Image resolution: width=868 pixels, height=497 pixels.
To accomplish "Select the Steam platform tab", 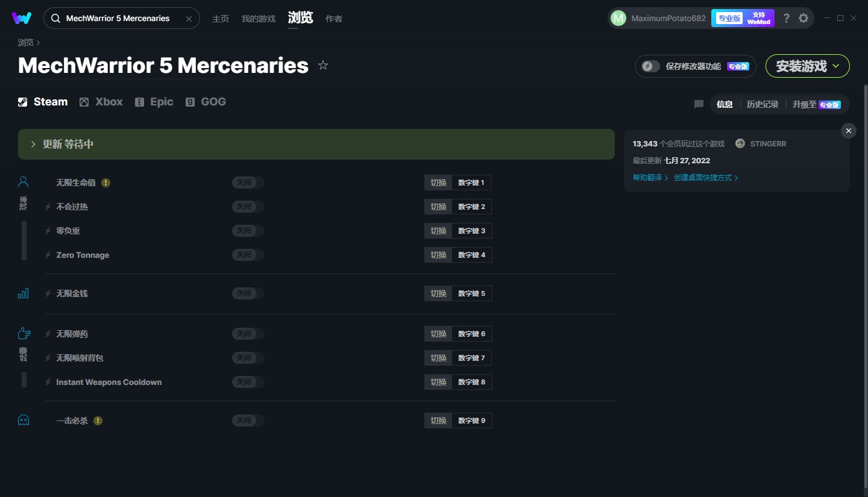I will tap(43, 102).
